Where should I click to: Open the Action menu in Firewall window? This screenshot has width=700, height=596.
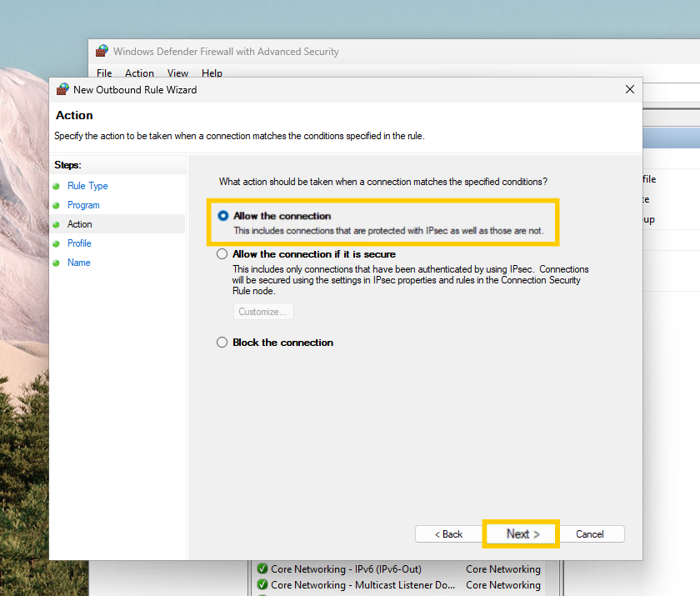point(139,73)
